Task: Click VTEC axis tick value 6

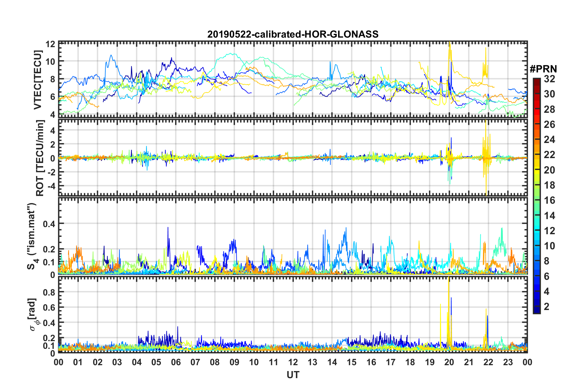Action: pyautogui.click(x=53, y=97)
